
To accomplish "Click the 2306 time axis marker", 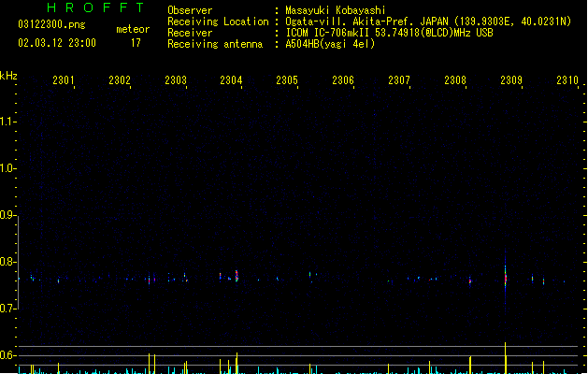I will [343, 80].
